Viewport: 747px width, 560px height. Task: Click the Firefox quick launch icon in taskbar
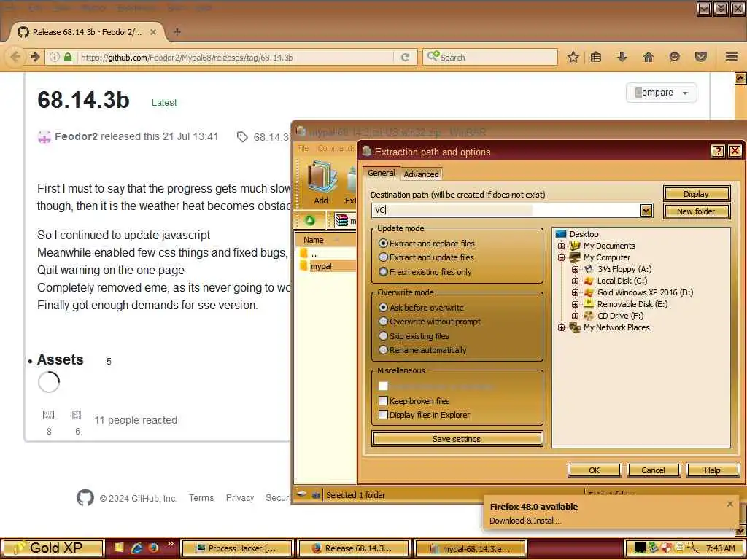click(x=152, y=548)
